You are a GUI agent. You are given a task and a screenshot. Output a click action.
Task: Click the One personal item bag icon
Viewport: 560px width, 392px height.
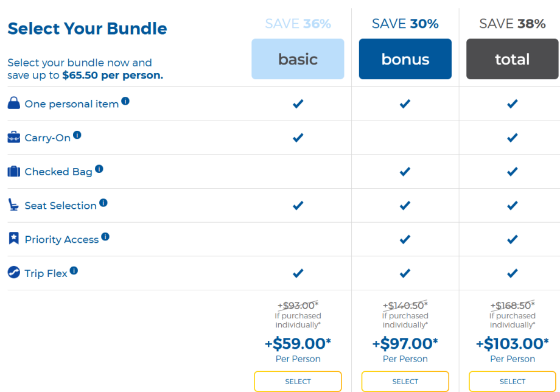(13, 103)
